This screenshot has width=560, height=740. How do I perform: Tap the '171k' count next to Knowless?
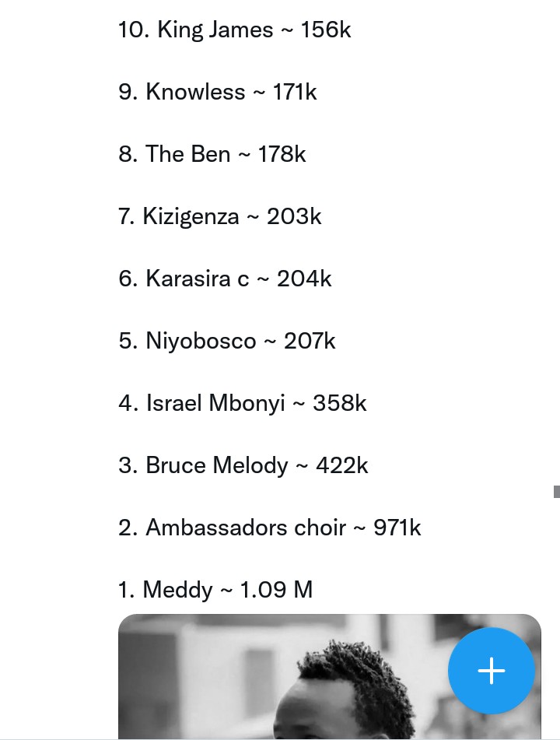tap(295, 92)
